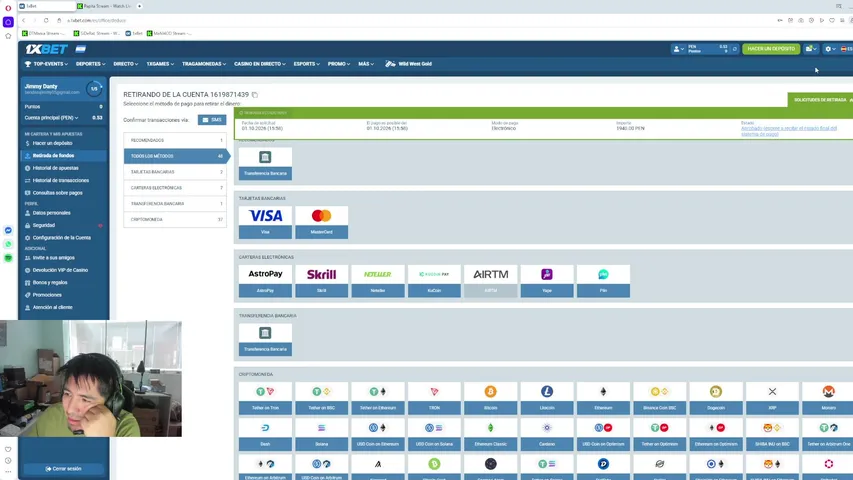Select Tether on BSC cryptocurrency
The width and height of the screenshot is (853, 480).
[322, 398]
